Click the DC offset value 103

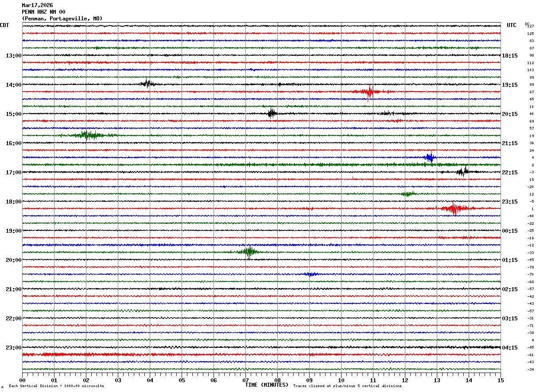[x=530, y=70]
